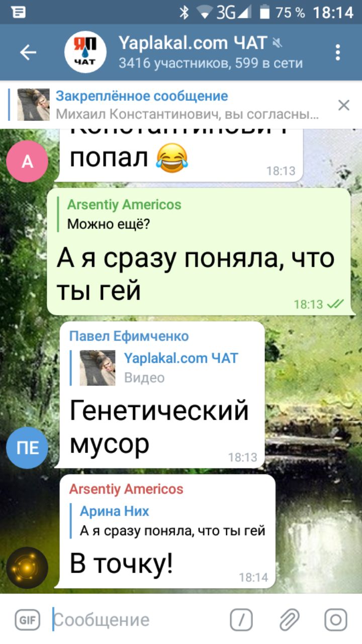The image size is (362, 644).
Task: Open the three-dot options menu
Action: click(337, 52)
